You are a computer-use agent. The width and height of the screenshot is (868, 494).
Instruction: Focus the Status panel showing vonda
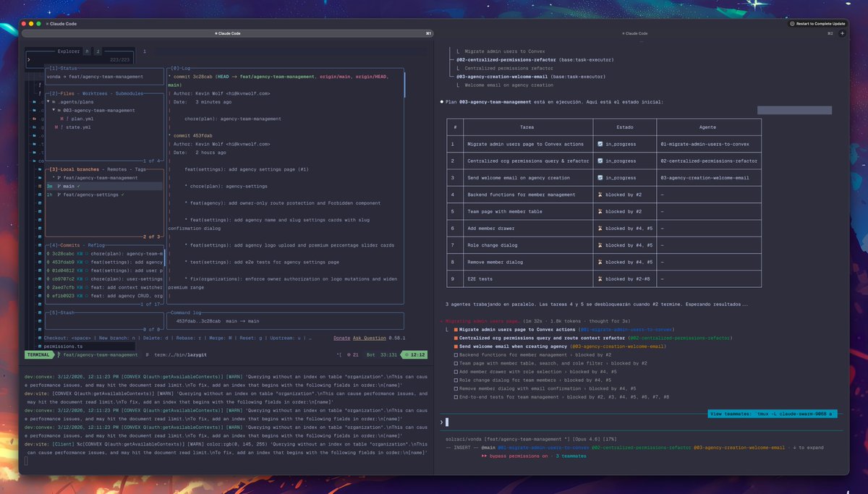[104, 76]
